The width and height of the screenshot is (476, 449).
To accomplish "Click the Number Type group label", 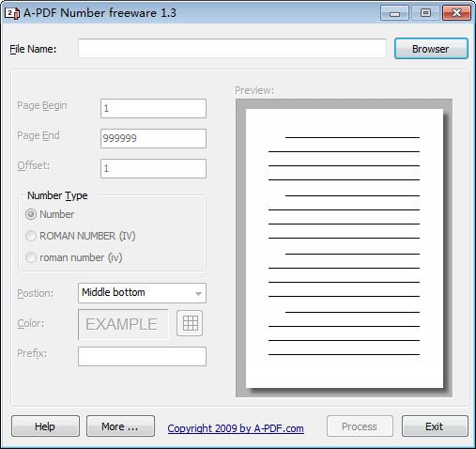I will (57, 195).
